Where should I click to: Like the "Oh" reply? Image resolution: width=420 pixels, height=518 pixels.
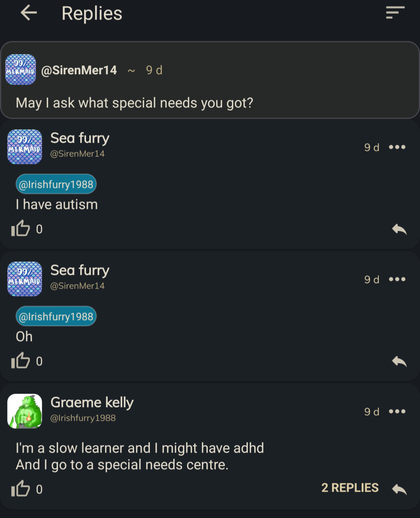(20, 361)
